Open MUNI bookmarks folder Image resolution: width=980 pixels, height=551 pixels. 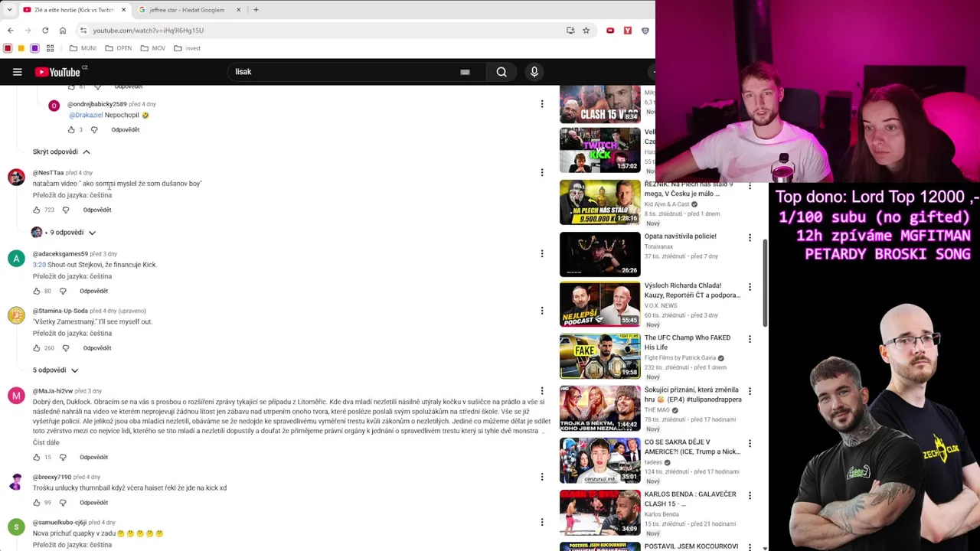point(83,48)
